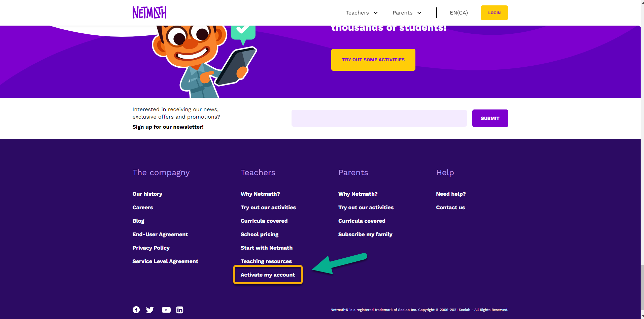Open the End-User Agreement link

coord(160,234)
